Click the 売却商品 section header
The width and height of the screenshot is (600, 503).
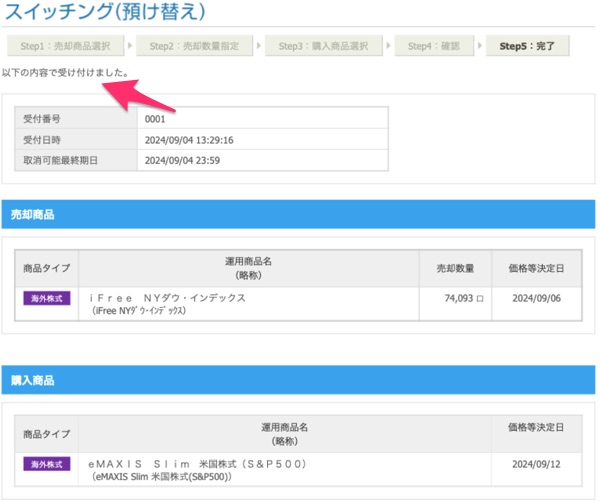pyautogui.click(x=298, y=214)
